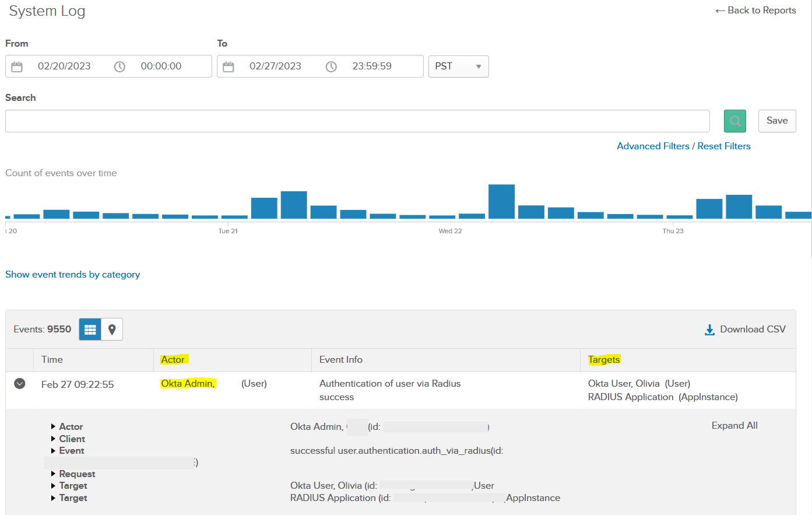The image size is (812, 515).
Task: Switch to the map pin location view
Action: point(112,330)
